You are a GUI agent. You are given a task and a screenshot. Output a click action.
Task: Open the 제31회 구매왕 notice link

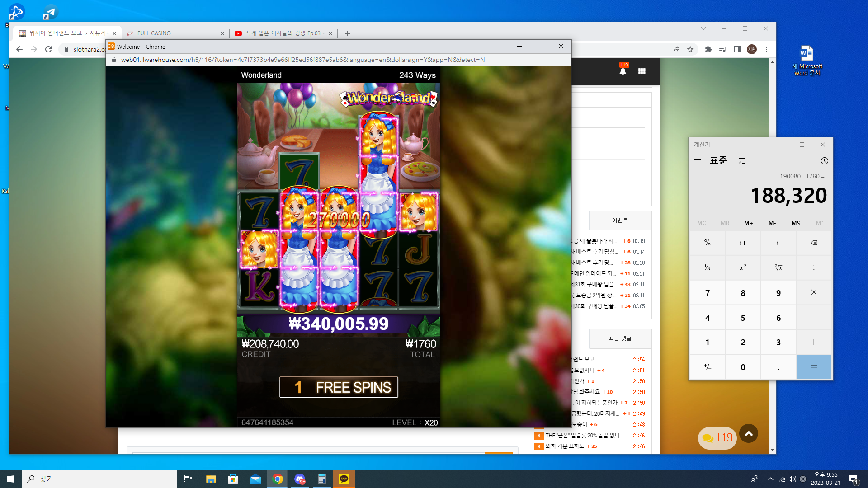(x=594, y=284)
